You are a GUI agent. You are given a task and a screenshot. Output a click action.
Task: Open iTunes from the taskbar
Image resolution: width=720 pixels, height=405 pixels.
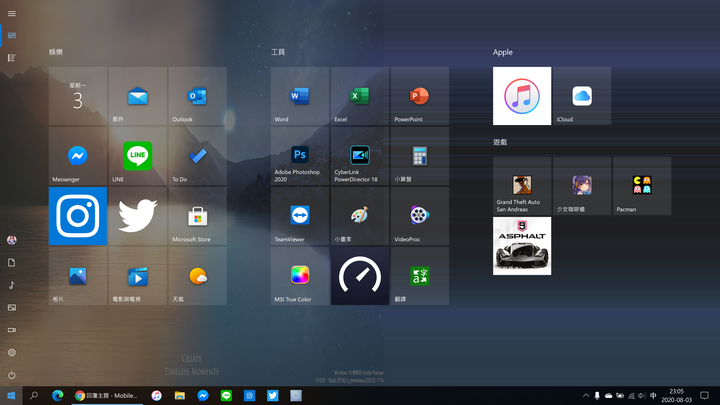point(156,395)
